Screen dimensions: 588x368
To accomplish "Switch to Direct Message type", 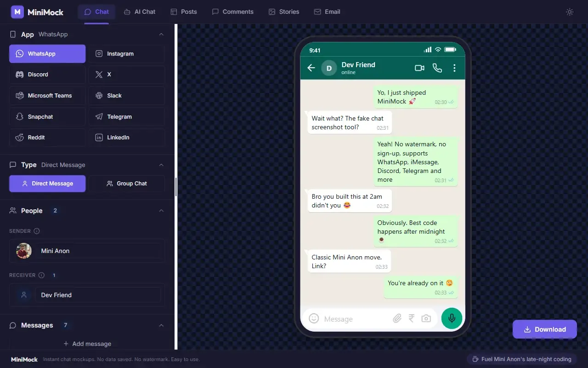I will coord(47,184).
